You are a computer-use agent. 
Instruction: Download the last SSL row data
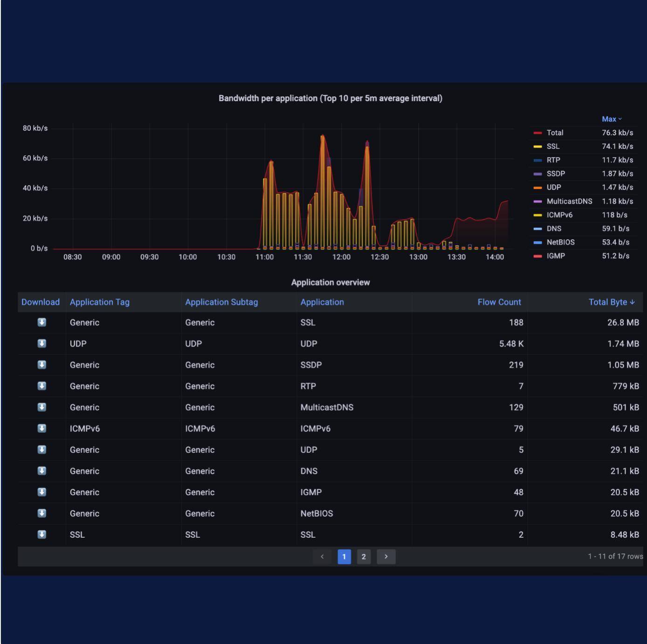pyautogui.click(x=41, y=534)
